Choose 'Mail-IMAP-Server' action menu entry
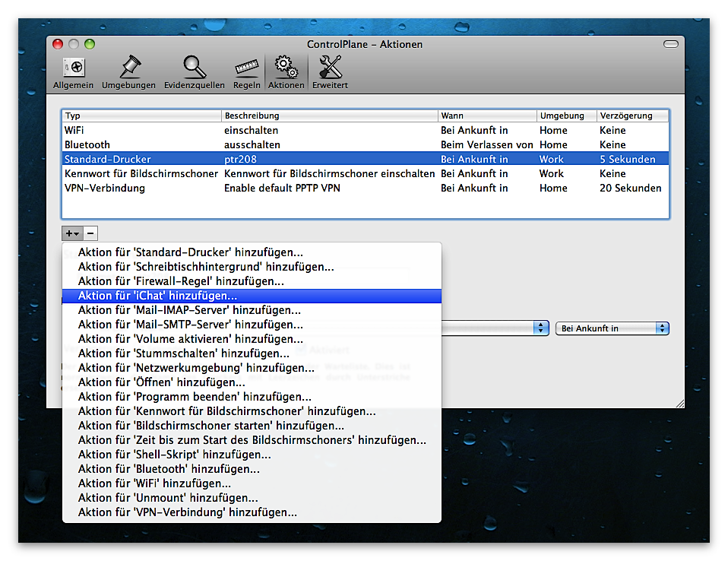Viewport: 728px width, 561px height. [x=252, y=309]
